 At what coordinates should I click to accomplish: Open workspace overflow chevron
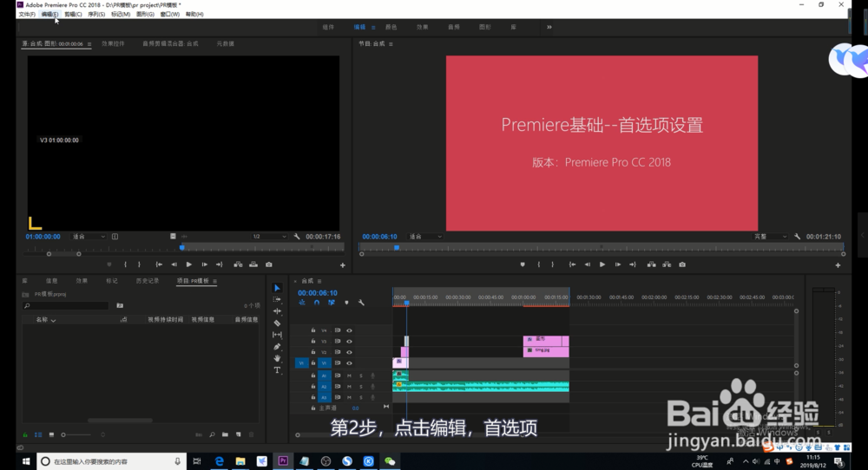point(549,27)
